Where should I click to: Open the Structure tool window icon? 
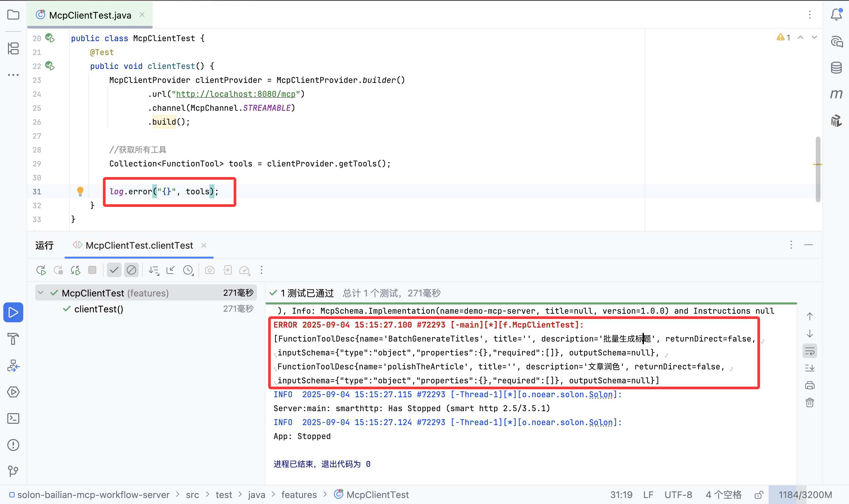click(x=13, y=48)
